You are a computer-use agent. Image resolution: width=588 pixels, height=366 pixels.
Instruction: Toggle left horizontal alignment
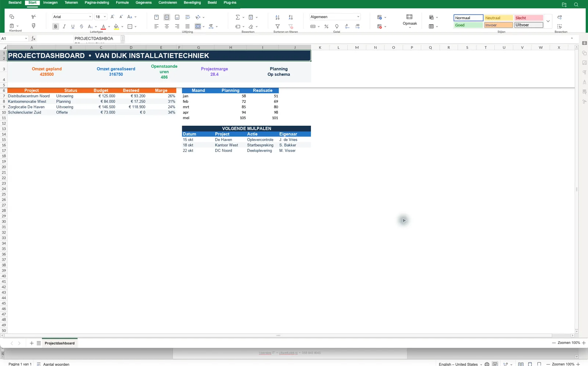pos(157,26)
